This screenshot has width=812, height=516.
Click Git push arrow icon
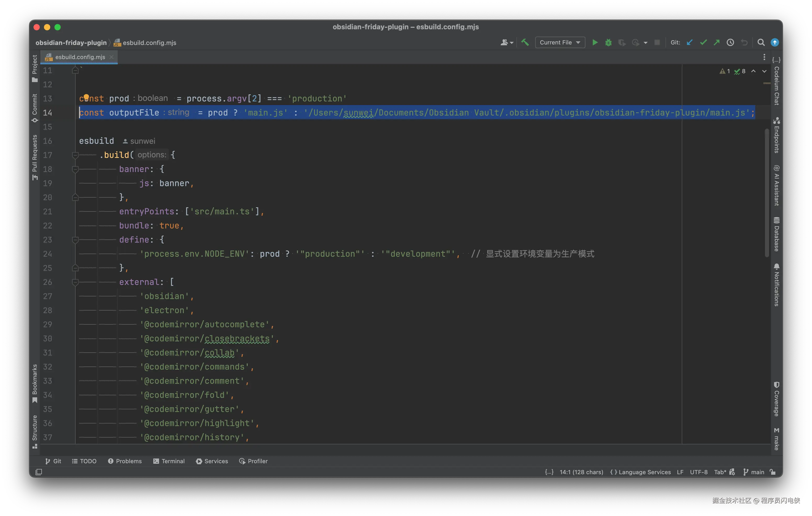pyautogui.click(x=717, y=42)
